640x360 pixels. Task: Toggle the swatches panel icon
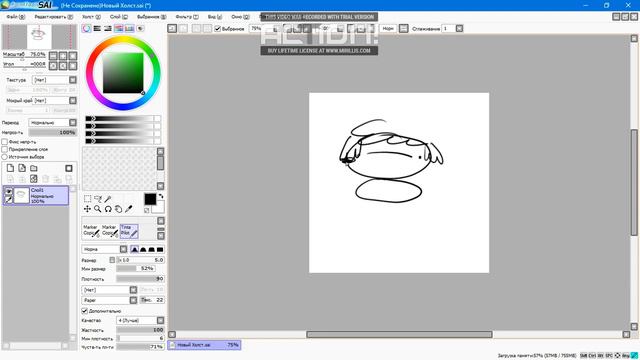tap(129, 28)
